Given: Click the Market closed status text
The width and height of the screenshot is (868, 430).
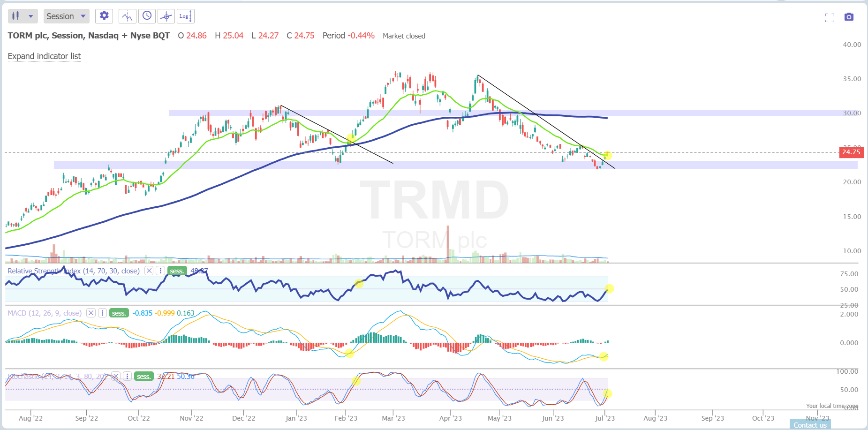Looking at the screenshot, I should (404, 36).
